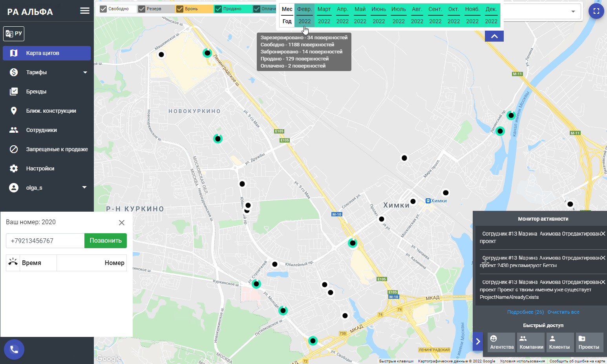Screen dimensions: 607x364
Task: Open the hamburger menu next to РА АЛЬФА
Action: click(x=85, y=11)
